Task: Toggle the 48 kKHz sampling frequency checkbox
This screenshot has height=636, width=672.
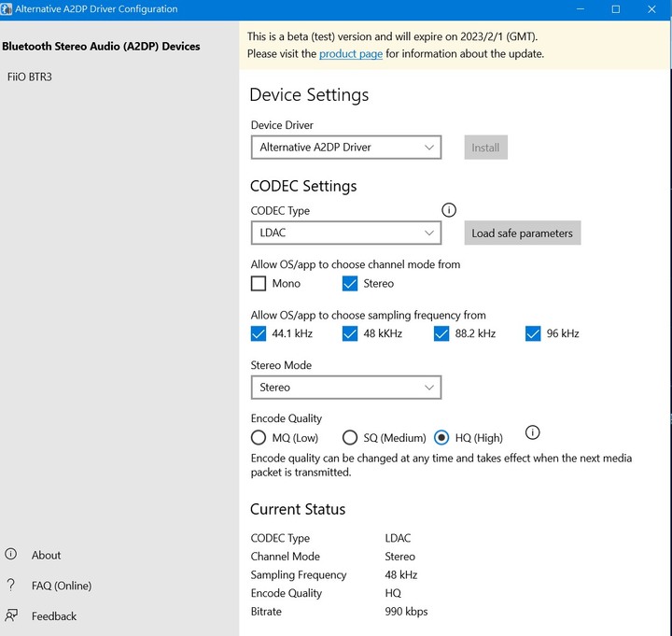Action: [x=350, y=333]
